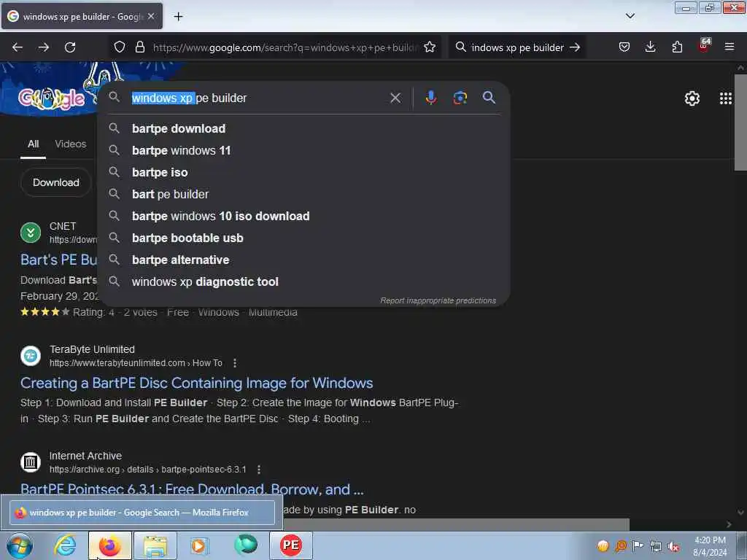Clear the Google search box text
Viewport: 747px width, 560px height.
pos(395,98)
